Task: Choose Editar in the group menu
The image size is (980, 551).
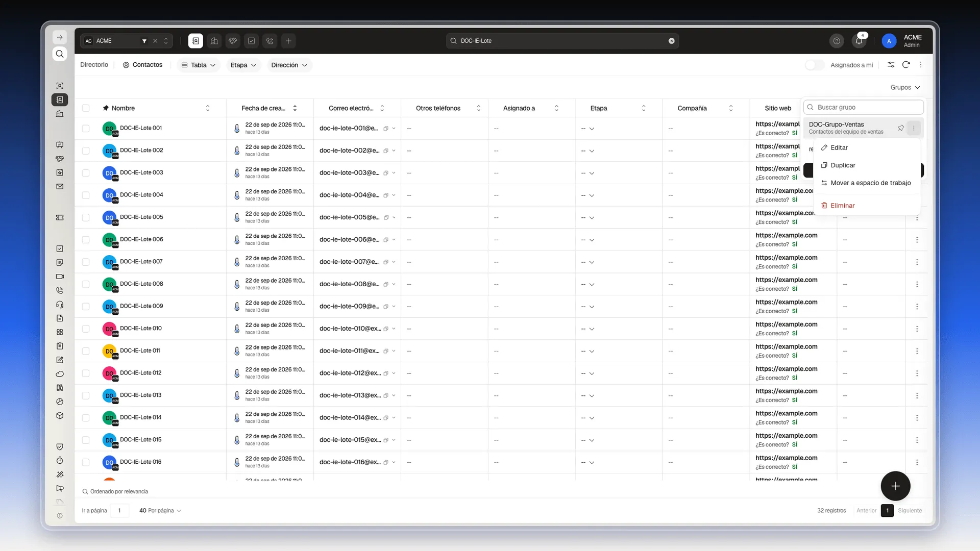Action: point(867,147)
